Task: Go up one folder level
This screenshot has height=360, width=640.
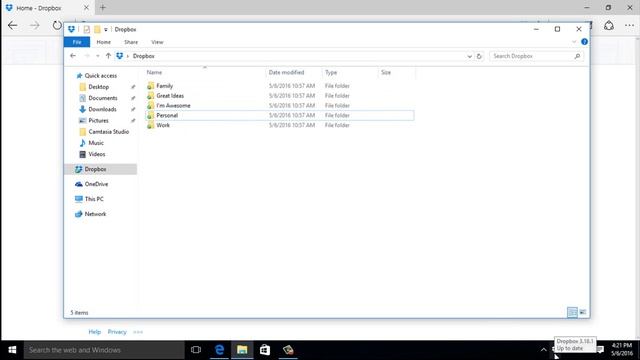Action: click(108, 56)
